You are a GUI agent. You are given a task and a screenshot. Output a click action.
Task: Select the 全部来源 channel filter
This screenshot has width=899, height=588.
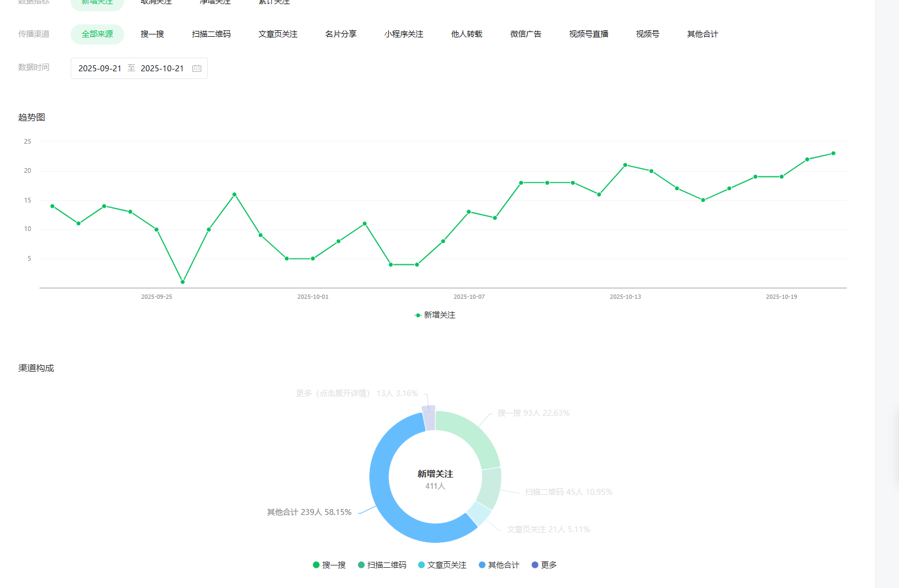tap(97, 34)
